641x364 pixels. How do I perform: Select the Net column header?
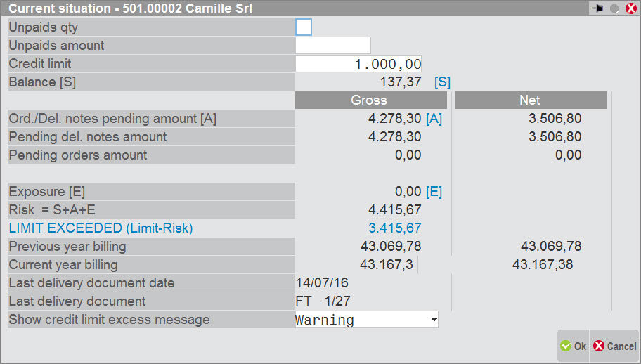tap(531, 100)
